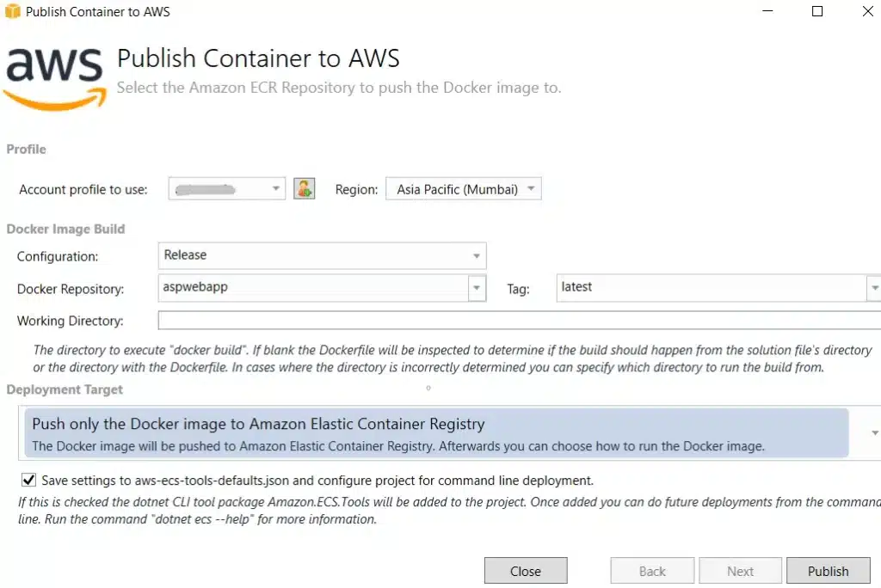The image size is (881, 588).
Task: Click the Close button
Action: coord(526,571)
